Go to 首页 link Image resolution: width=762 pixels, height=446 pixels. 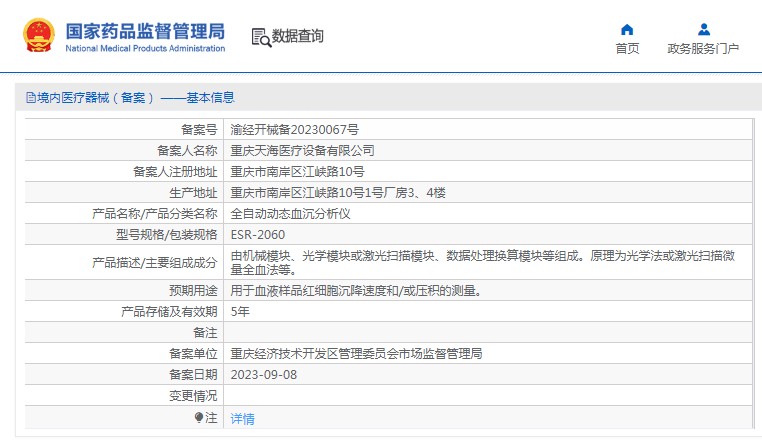point(627,49)
